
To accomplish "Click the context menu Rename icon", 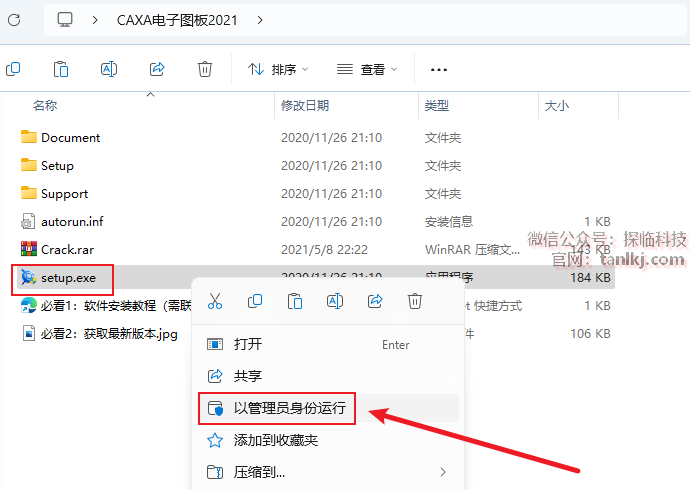I will (x=335, y=301).
